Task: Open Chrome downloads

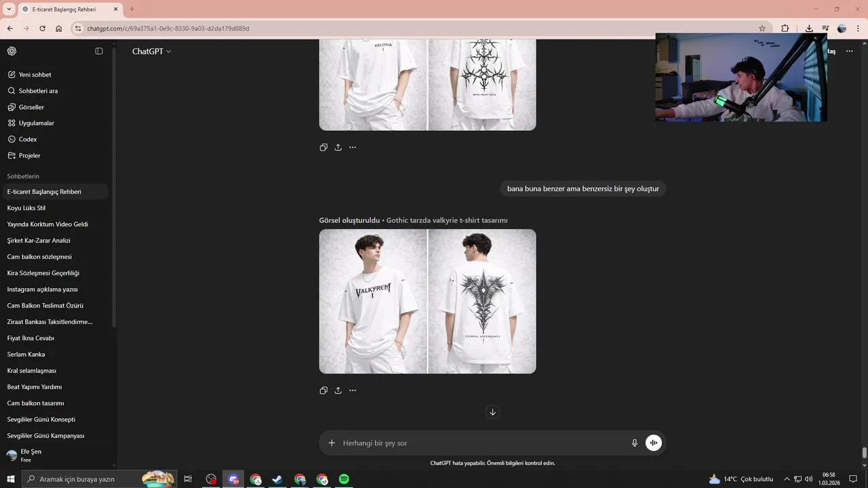Action: 809,28
